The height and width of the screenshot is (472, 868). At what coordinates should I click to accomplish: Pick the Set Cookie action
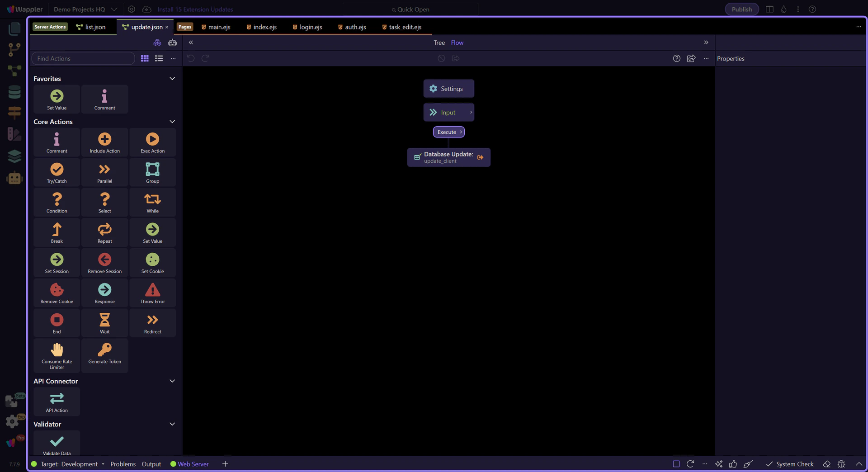tap(152, 263)
